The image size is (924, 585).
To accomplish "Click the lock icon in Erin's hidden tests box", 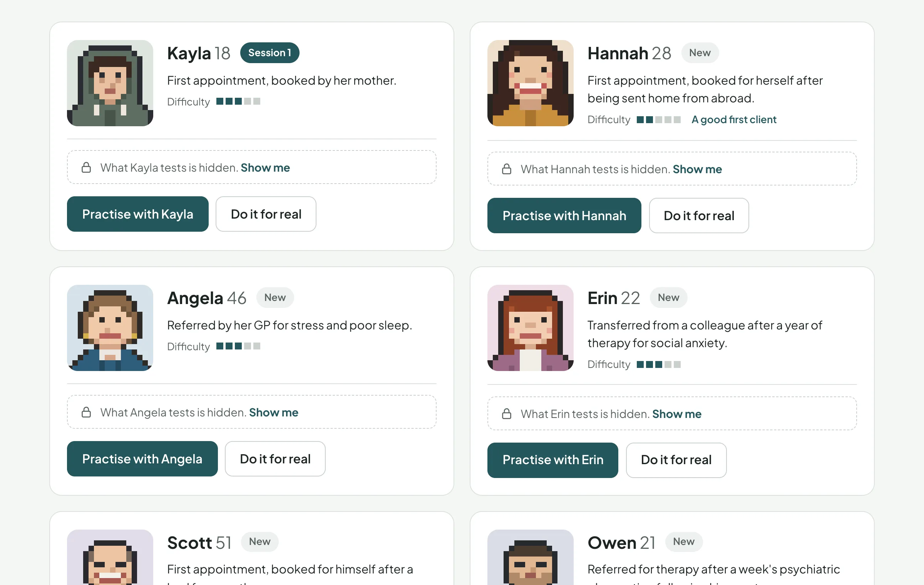I will click(x=507, y=414).
